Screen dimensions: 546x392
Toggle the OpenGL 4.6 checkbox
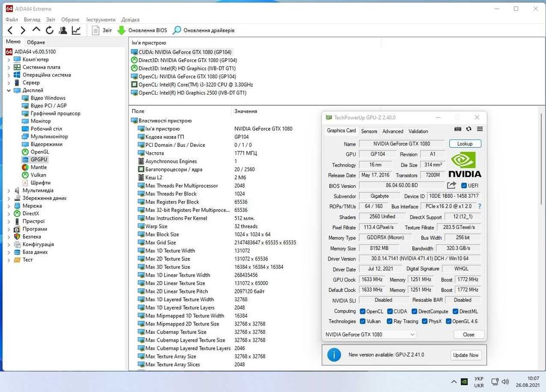click(449, 321)
